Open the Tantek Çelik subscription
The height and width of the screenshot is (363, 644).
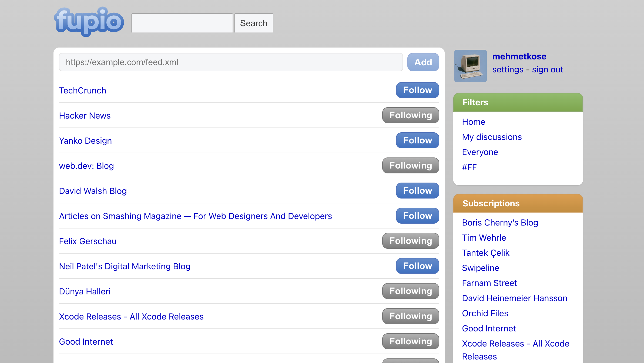pos(486,253)
